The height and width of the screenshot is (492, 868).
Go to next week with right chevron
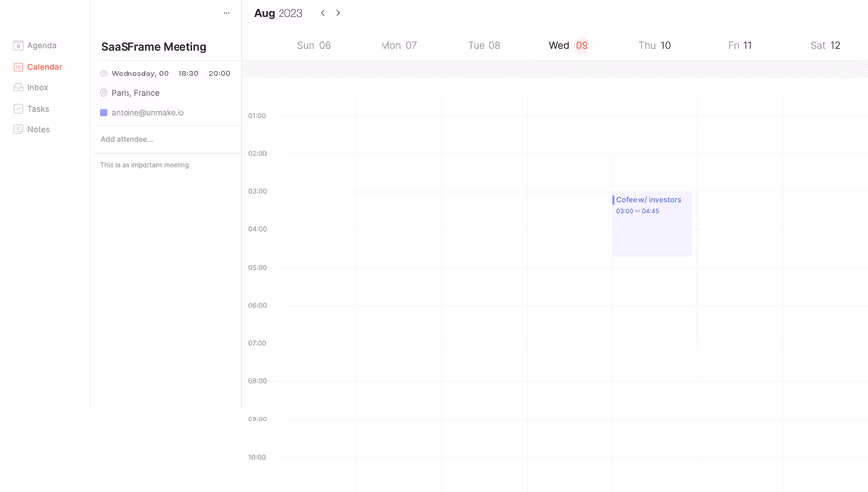(x=338, y=13)
